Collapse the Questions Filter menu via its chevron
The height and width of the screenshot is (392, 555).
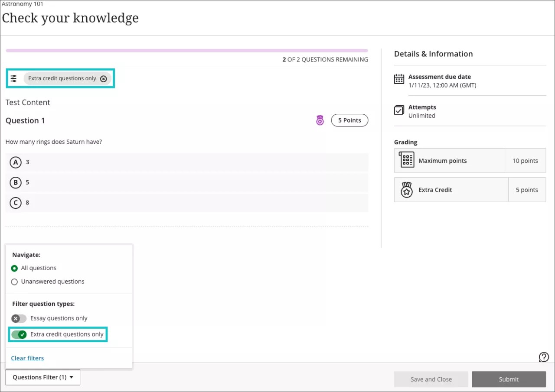click(72, 377)
